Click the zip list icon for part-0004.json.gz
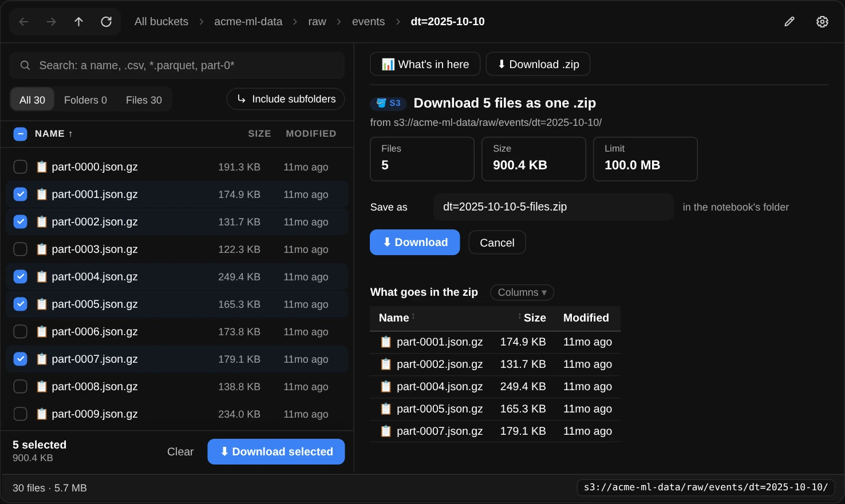The image size is (845, 504). (x=386, y=387)
